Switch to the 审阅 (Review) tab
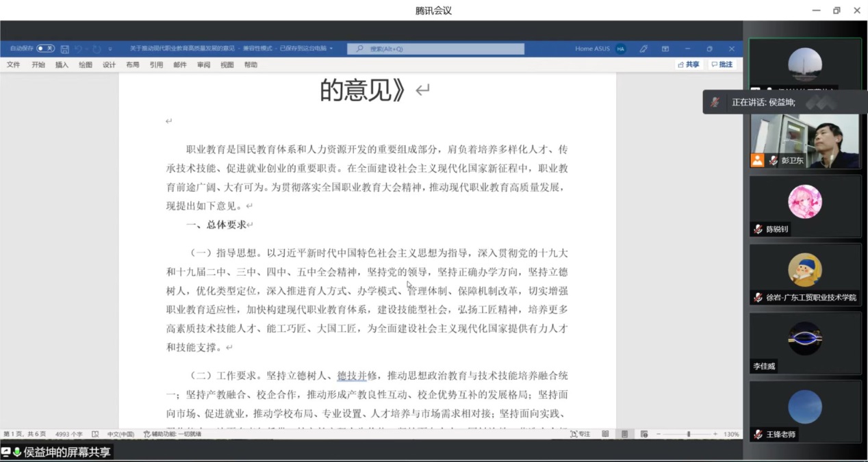Screen dimensions: 868x462 tap(203, 65)
